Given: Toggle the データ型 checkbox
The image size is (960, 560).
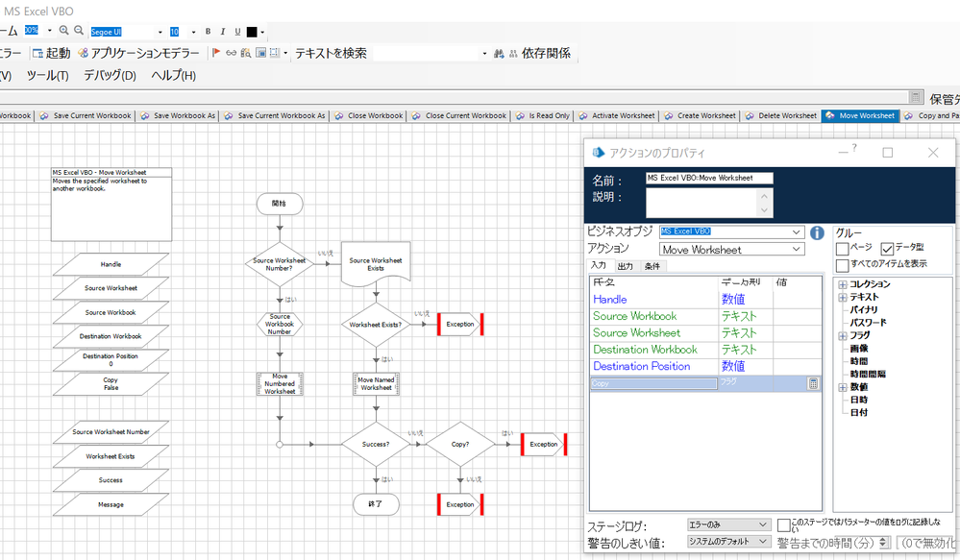Looking at the screenshot, I should point(887,249).
